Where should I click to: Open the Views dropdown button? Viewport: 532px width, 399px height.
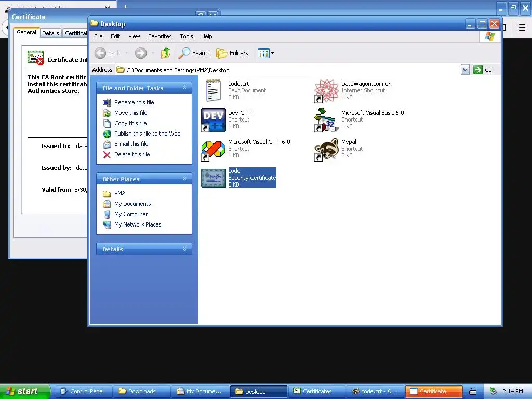[x=265, y=53]
